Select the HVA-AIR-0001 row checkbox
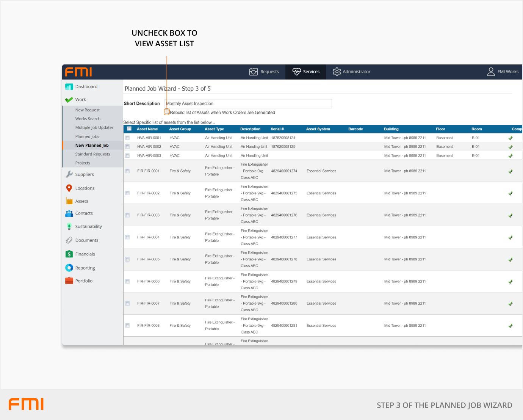Viewport: 523px width, 420px height. tap(128, 138)
